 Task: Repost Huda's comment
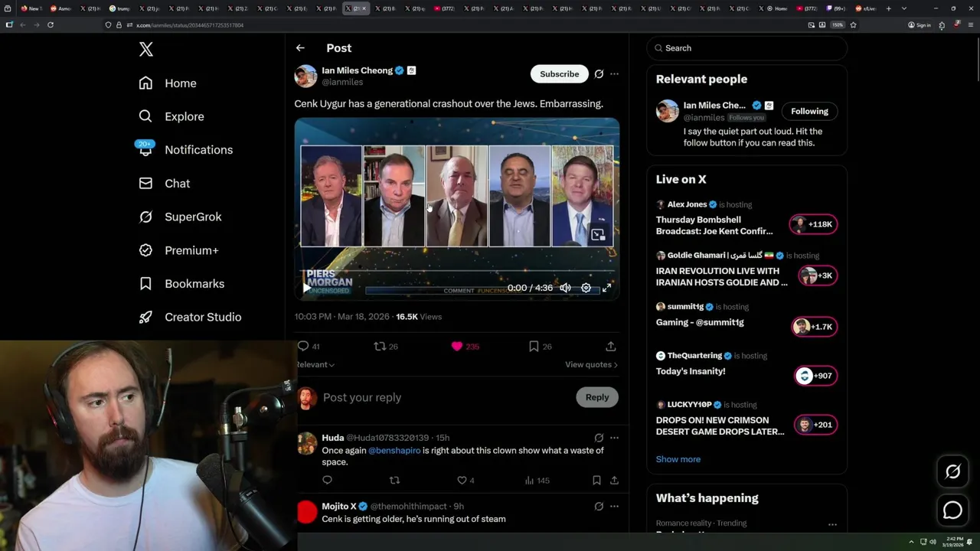[x=395, y=481]
